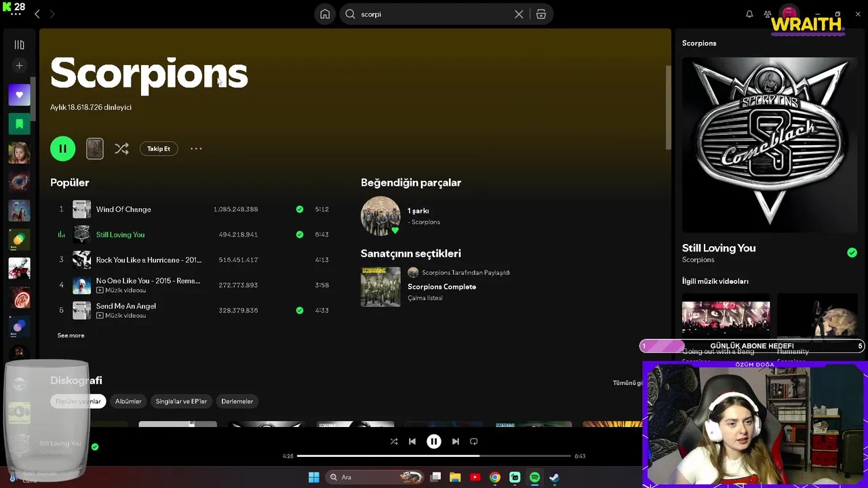The width and height of the screenshot is (868, 488).
Task: Open Liked Songs purple heart playlist
Action: (x=19, y=95)
